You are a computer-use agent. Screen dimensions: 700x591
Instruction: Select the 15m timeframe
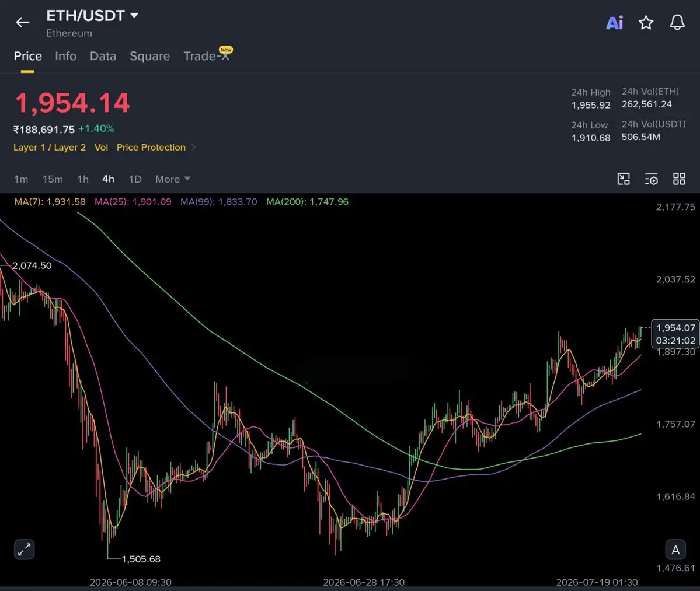click(x=52, y=179)
